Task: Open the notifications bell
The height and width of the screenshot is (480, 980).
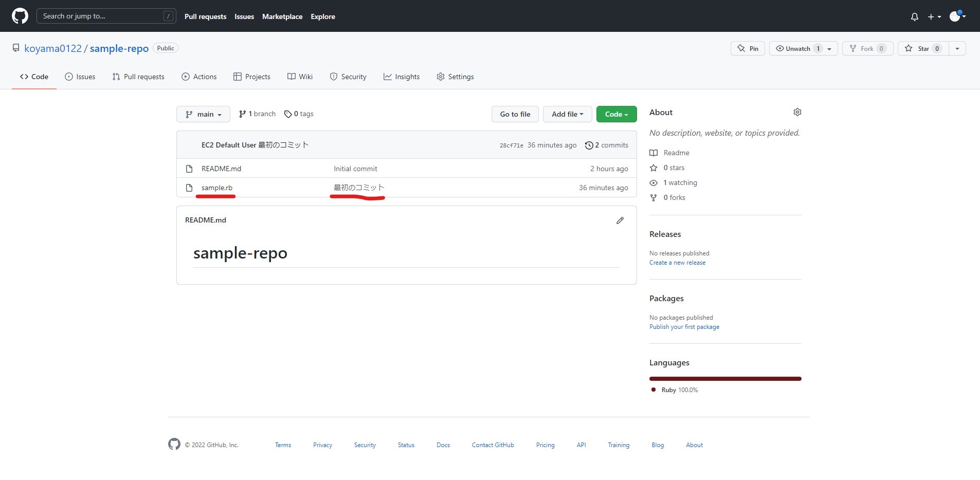Action: 914,16
